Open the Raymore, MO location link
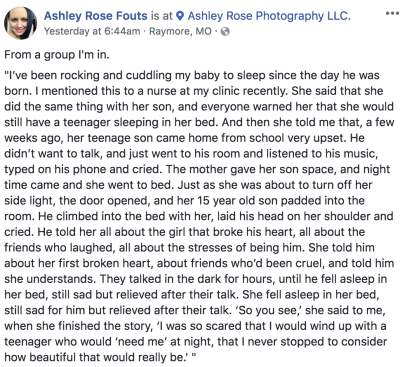This screenshot has width=400, height=367. (x=180, y=31)
